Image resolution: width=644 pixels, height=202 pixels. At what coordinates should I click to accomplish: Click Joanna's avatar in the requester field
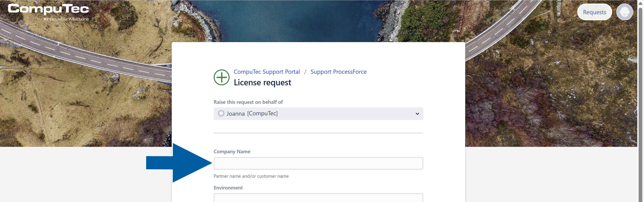pyautogui.click(x=221, y=113)
